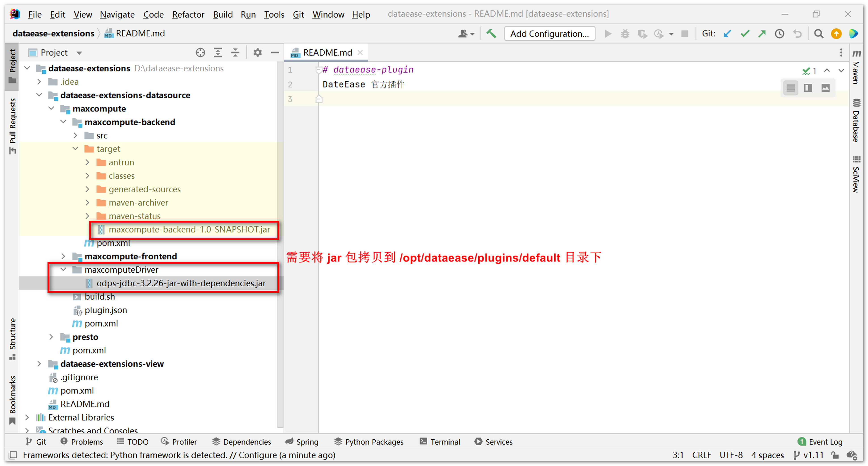Viewport: 868px width, 466px height.
Task: Select the SciView panel icon
Action: click(857, 159)
